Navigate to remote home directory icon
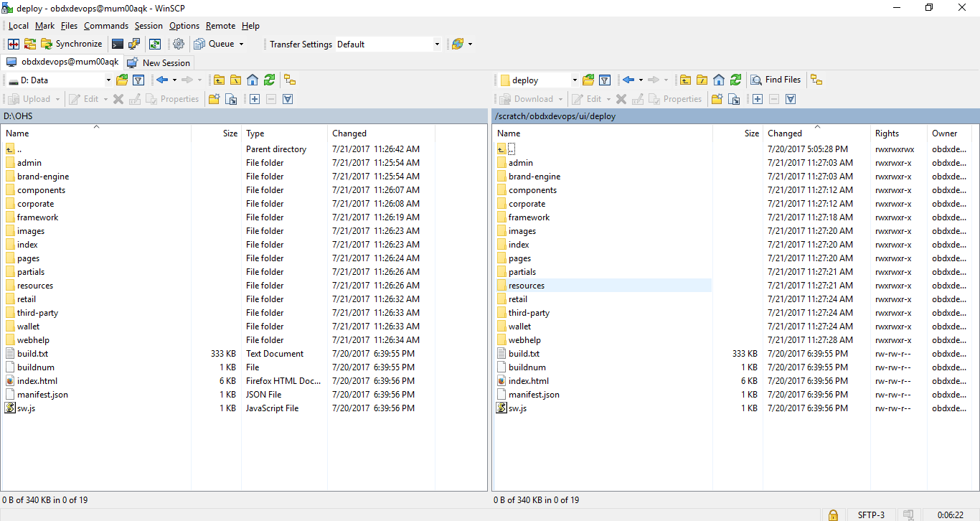 718,80
